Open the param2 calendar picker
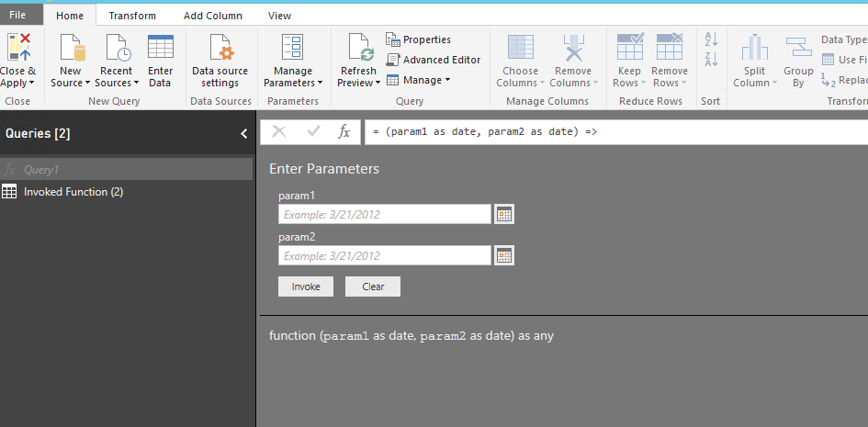The image size is (868, 427). tap(503, 255)
